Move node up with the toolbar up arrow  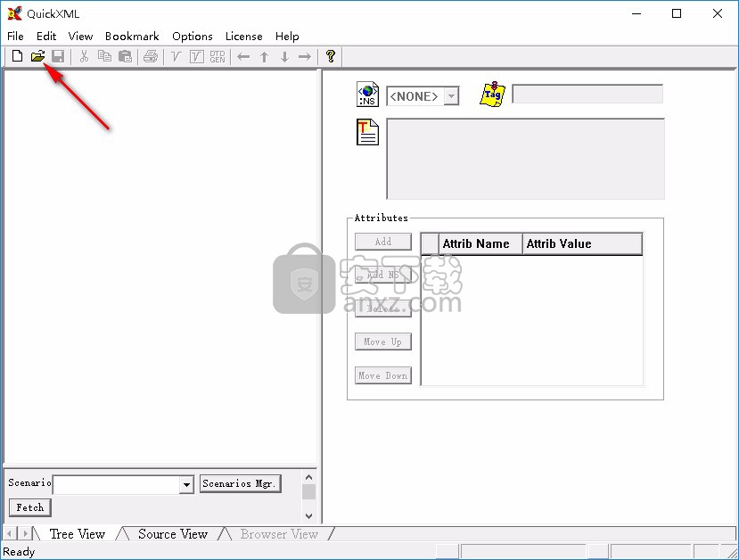pos(264,57)
